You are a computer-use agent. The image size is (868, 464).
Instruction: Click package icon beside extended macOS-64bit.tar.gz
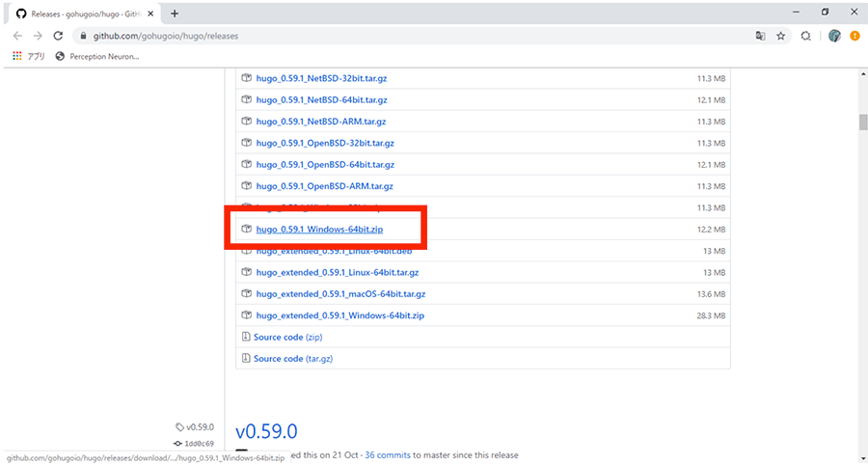tap(246, 293)
